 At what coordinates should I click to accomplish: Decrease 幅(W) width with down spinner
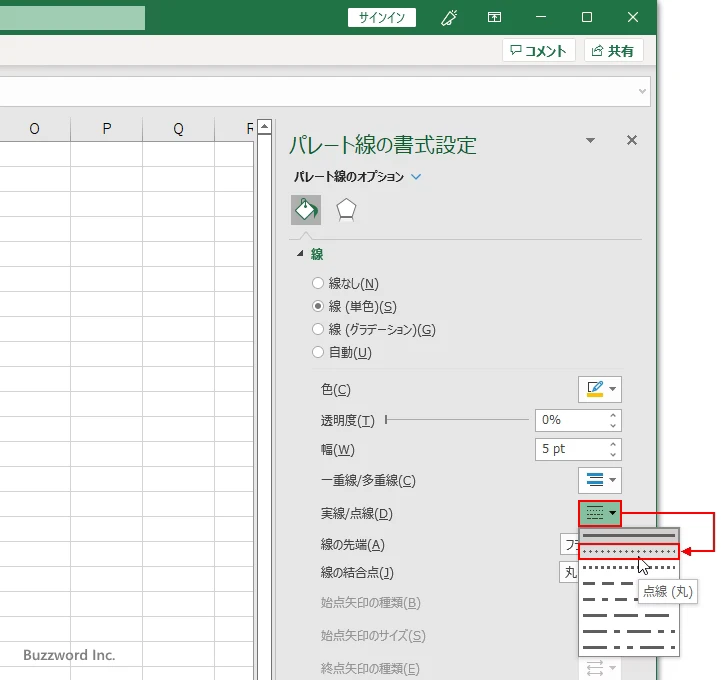pos(613,454)
